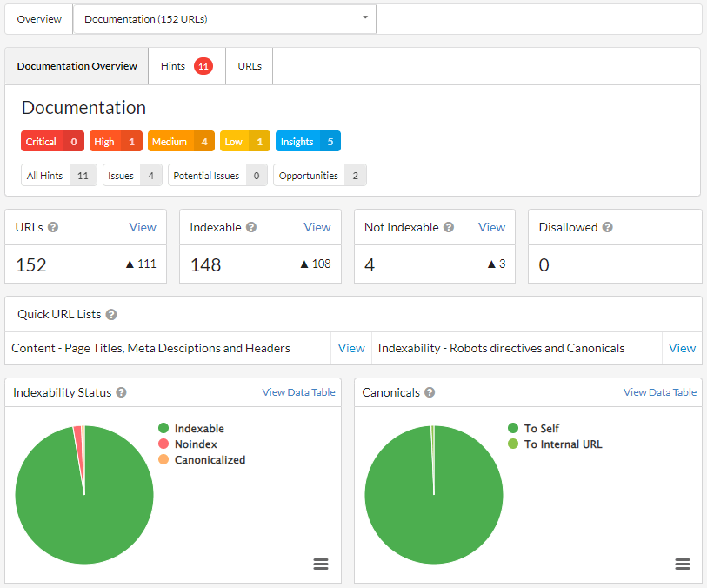Click help icon next to Disallowed
707x588 pixels.
607,227
